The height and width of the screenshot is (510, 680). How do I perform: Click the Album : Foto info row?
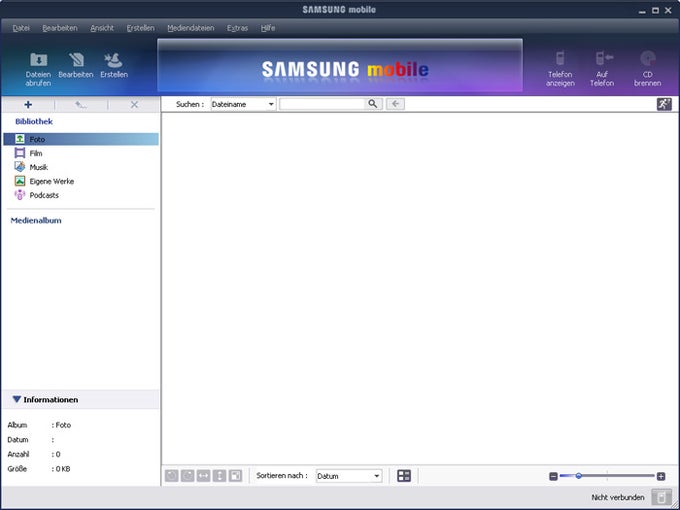[x=39, y=425]
